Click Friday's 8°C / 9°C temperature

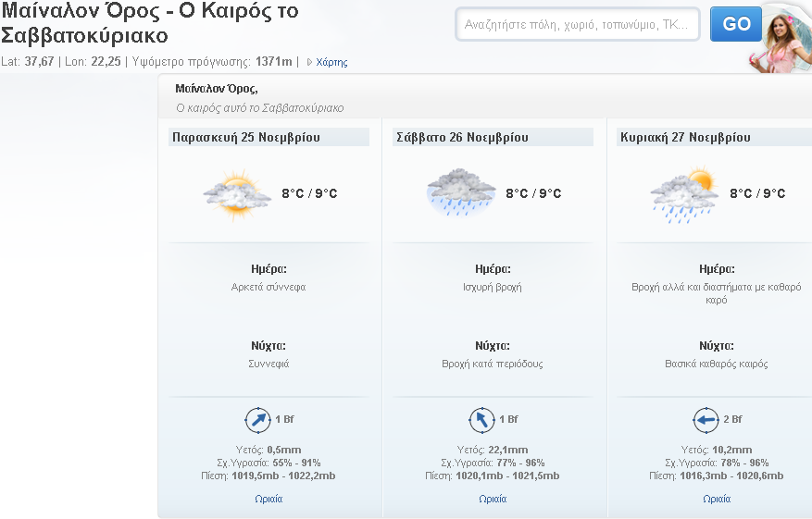pyautogui.click(x=309, y=193)
